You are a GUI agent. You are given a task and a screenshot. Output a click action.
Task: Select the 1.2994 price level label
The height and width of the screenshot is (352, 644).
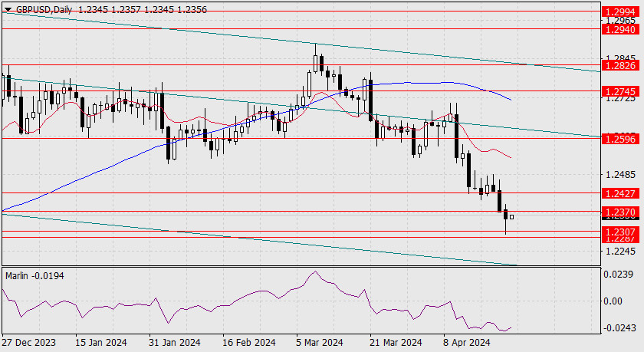(x=620, y=12)
